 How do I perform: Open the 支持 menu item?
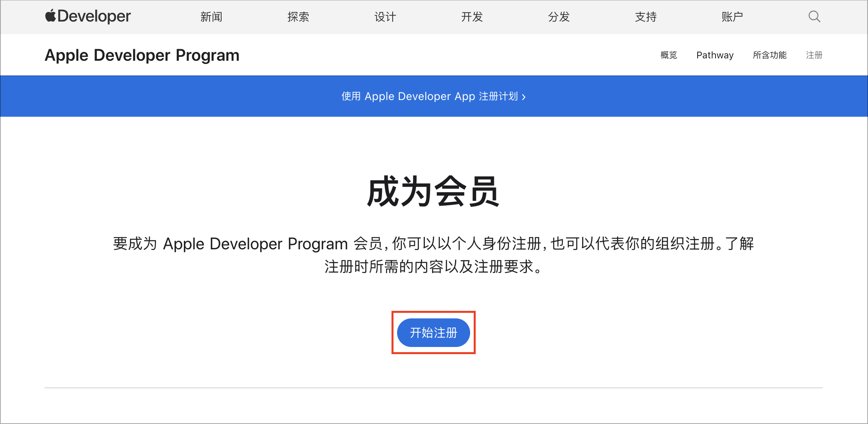[x=646, y=17]
